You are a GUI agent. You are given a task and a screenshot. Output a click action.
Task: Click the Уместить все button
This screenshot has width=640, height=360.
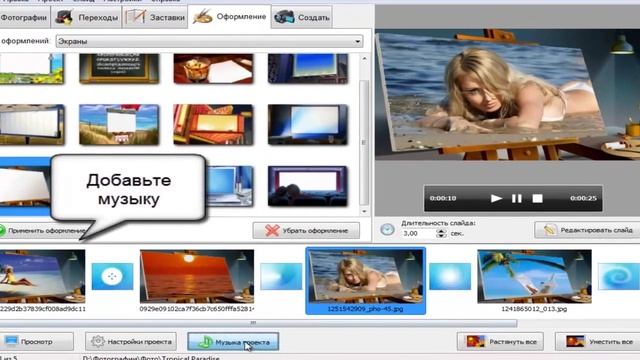tap(598, 342)
